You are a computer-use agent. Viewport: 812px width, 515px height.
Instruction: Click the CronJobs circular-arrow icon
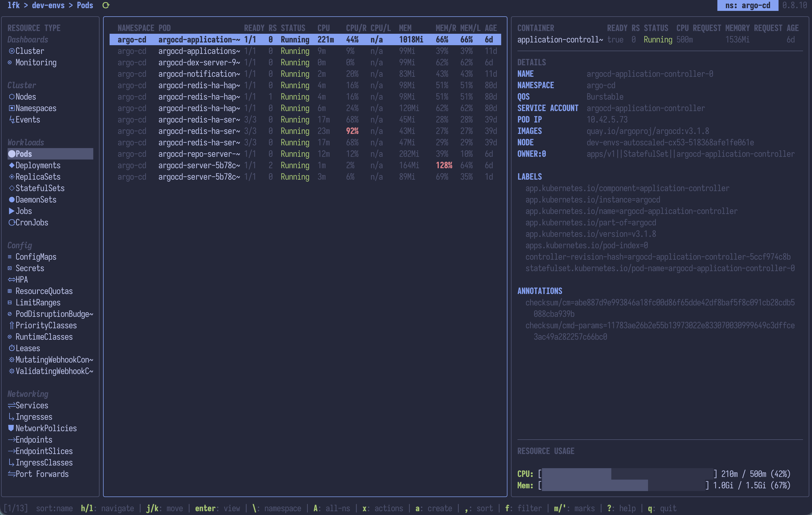pos(11,223)
